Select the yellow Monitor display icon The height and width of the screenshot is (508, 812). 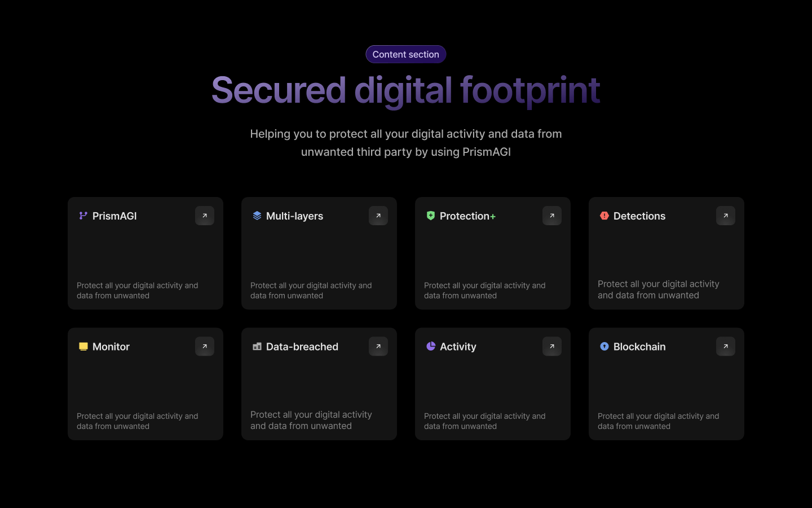[x=83, y=347]
